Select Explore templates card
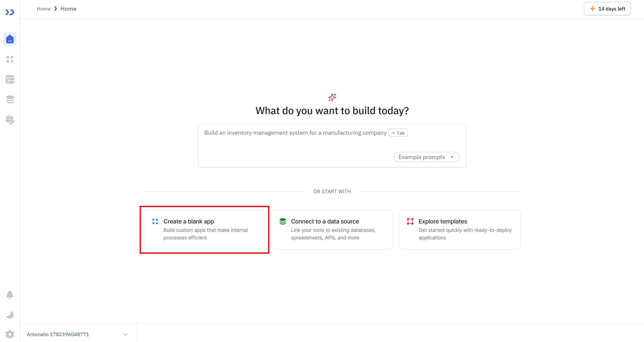This screenshot has height=342, width=644. [x=460, y=230]
